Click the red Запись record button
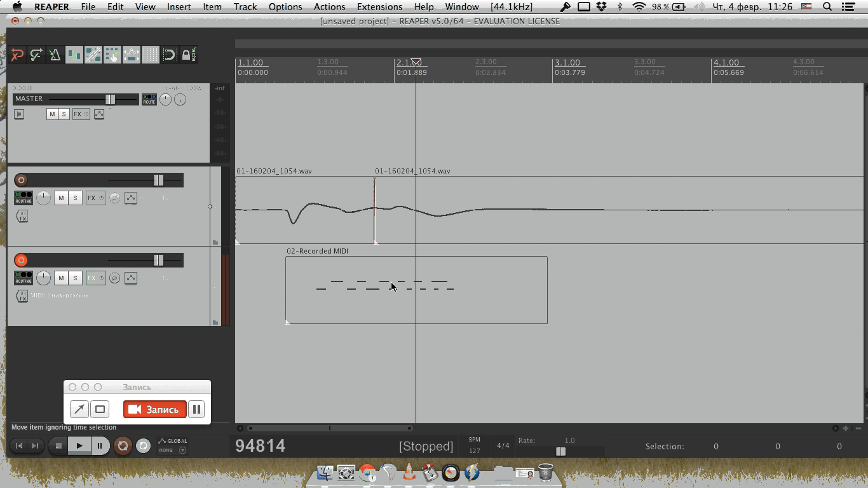868x488 pixels. click(x=155, y=409)
